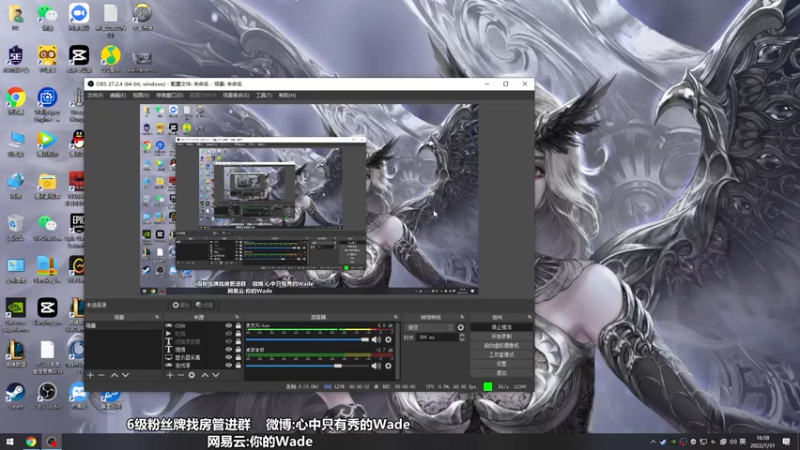Add a new scene with plus icon
Screen dimensions: 800x450
pos(90,375)
